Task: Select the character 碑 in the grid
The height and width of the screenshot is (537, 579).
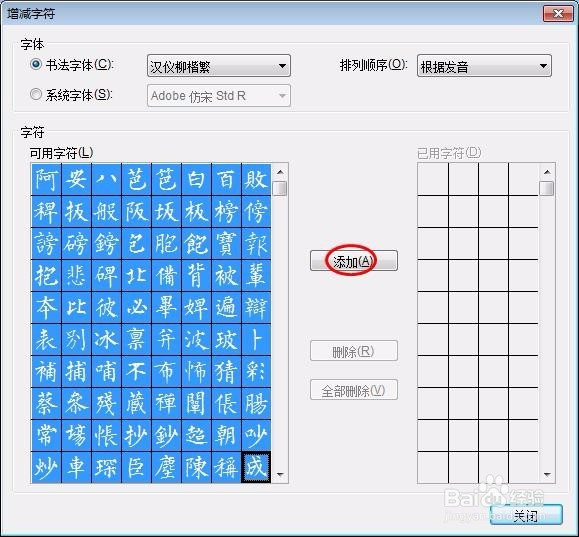Action: [106, 276]
